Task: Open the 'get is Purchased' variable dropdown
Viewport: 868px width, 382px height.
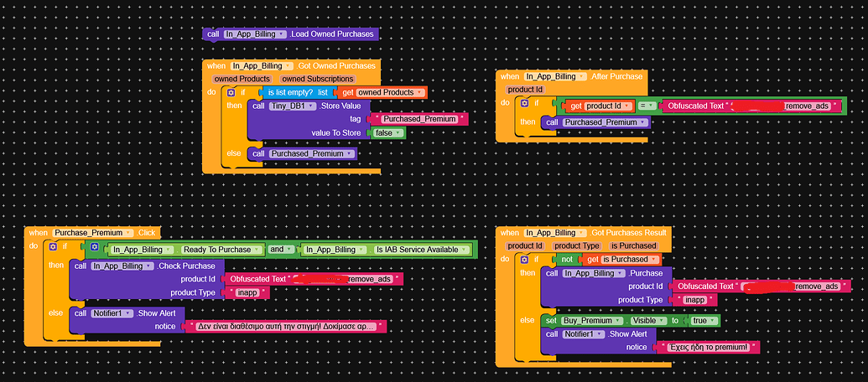Action: (x=631, y=259)
